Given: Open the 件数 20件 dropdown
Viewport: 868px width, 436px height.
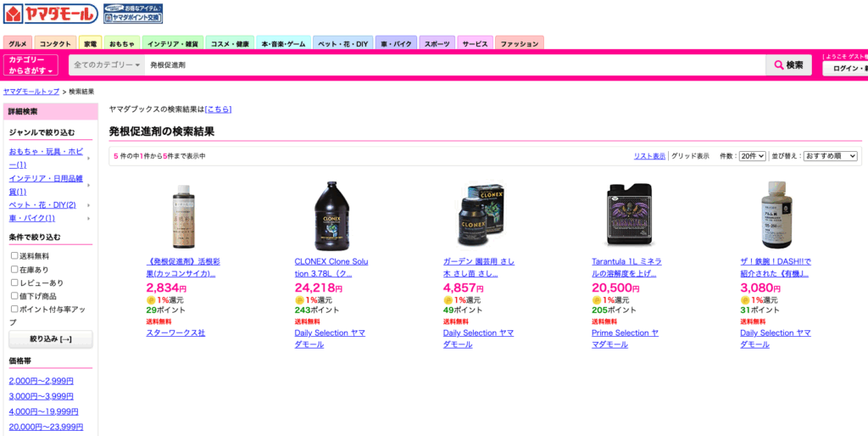Looking at the screenshot, I should 753,156.
